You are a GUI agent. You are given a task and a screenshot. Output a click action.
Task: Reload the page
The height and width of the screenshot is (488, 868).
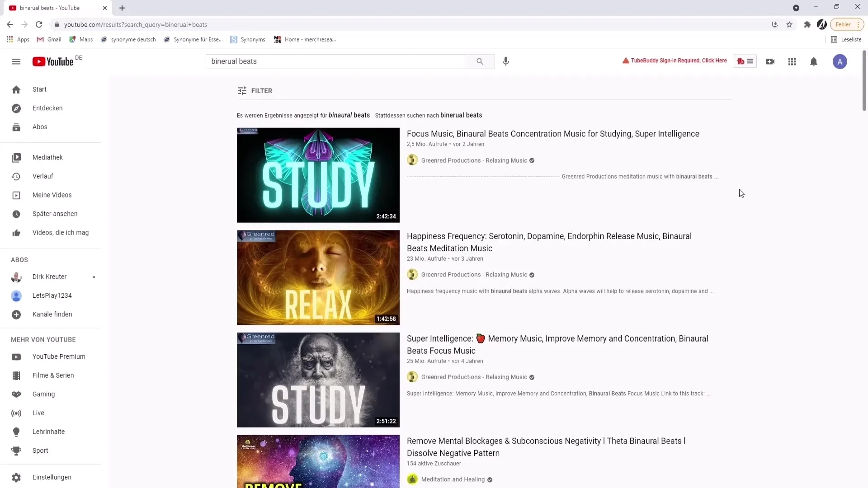coord(39,24)
